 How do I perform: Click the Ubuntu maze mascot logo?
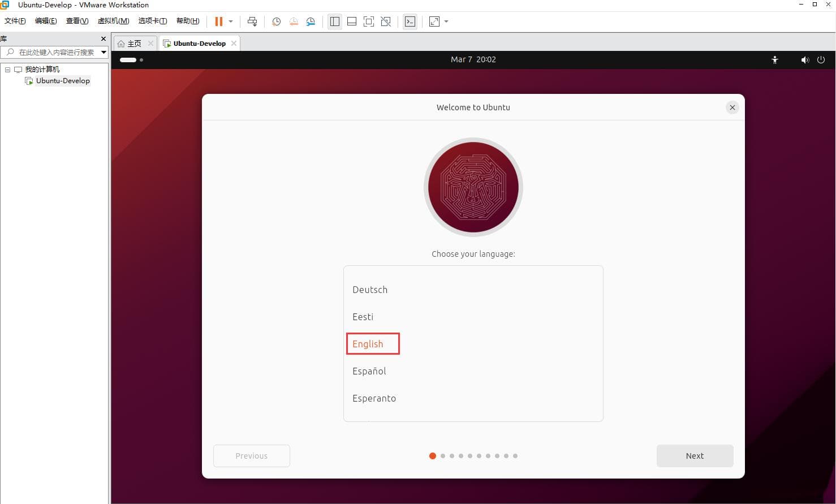pyautogui.click(x=473, y=187)
